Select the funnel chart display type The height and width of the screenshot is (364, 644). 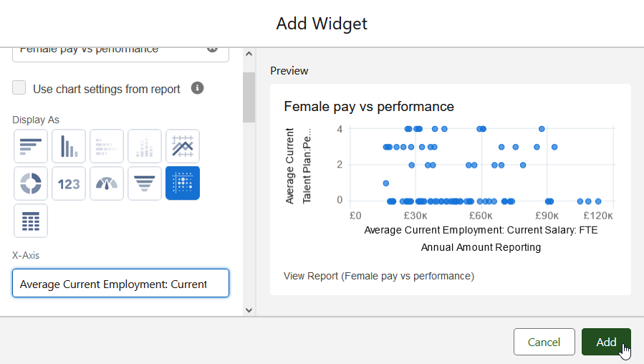pyautogui.click(x=145, y=183)
